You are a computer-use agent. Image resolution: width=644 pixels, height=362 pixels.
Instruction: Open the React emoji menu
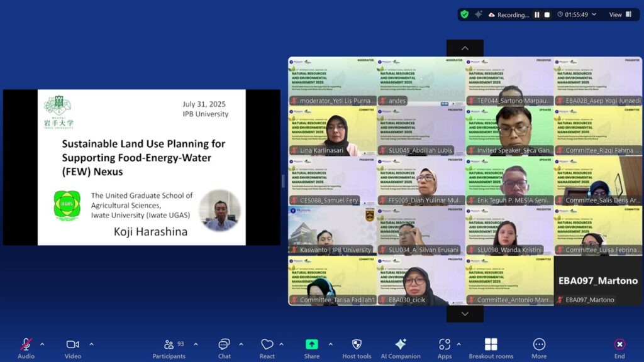[267, 345]
